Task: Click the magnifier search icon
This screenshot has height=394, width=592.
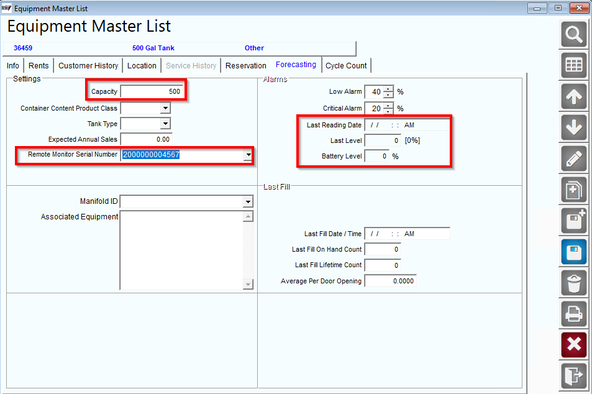Action: point(574,34)
